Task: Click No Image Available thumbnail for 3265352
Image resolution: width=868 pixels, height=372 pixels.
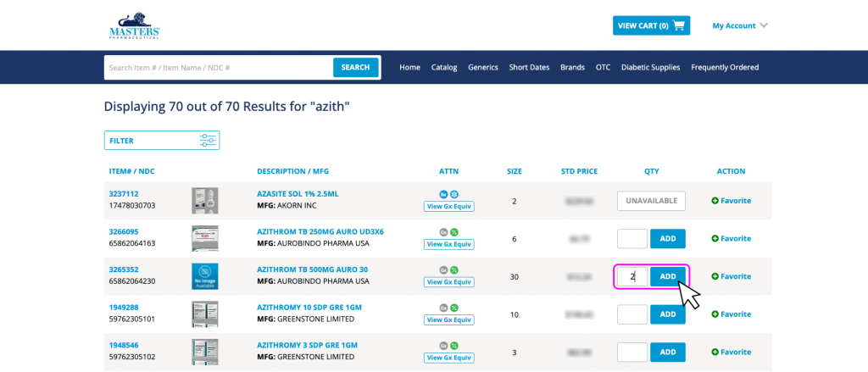Action: click(205, 276)
